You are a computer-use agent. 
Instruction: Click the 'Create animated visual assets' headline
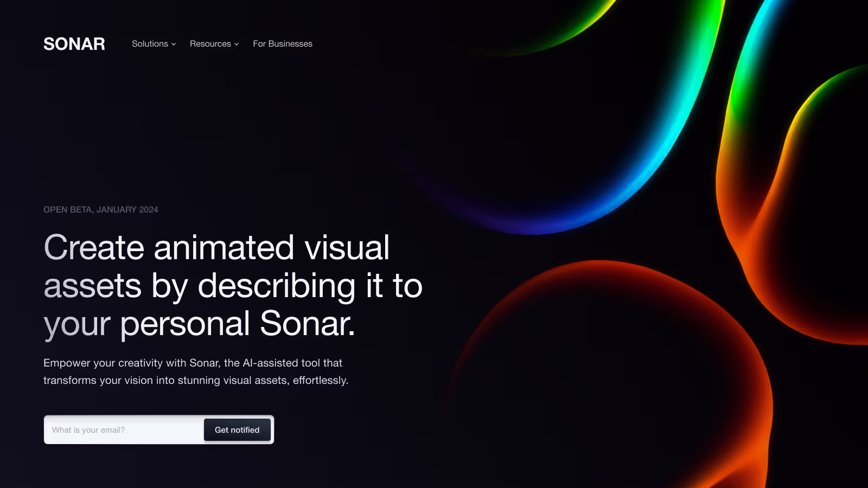point(233,286)
